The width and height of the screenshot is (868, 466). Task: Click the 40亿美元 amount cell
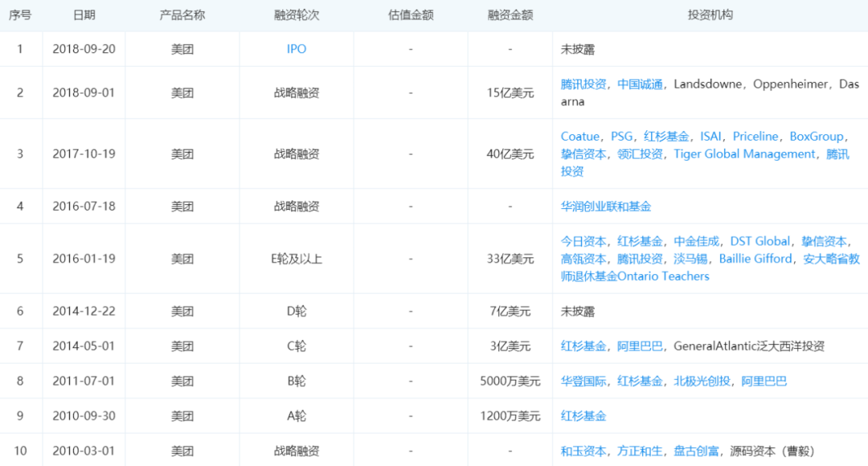coord(510,153)
